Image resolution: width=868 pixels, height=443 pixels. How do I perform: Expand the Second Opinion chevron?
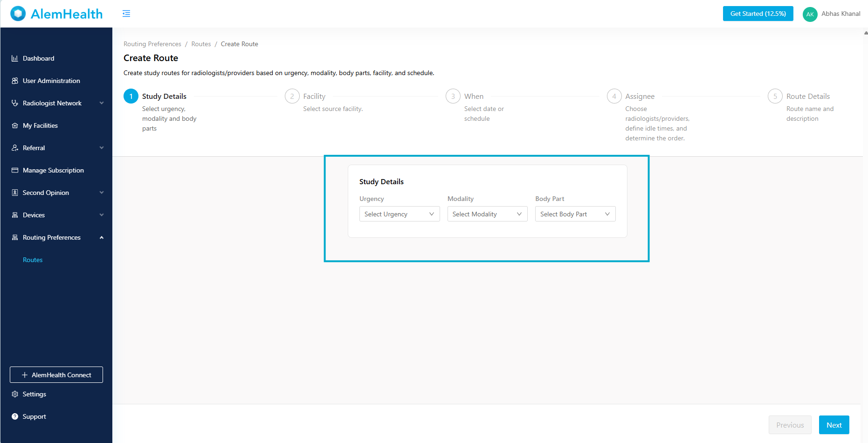click(102, 193)
